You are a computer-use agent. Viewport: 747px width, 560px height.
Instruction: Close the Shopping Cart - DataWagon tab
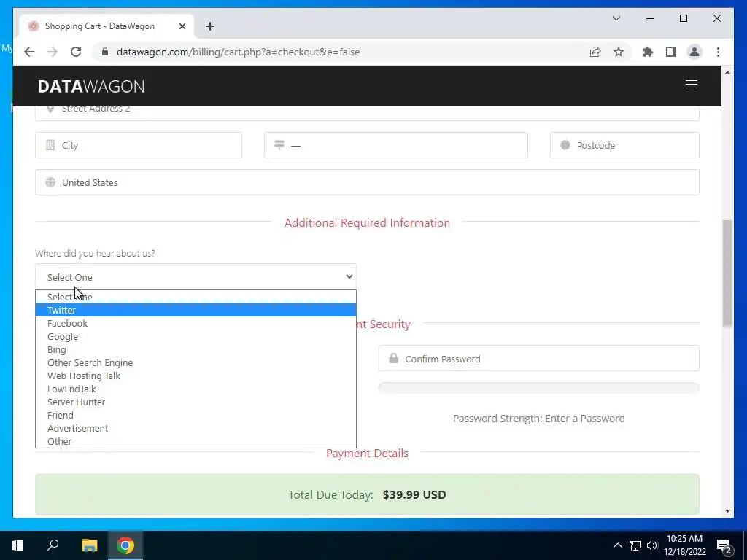(x=182, y=26)
